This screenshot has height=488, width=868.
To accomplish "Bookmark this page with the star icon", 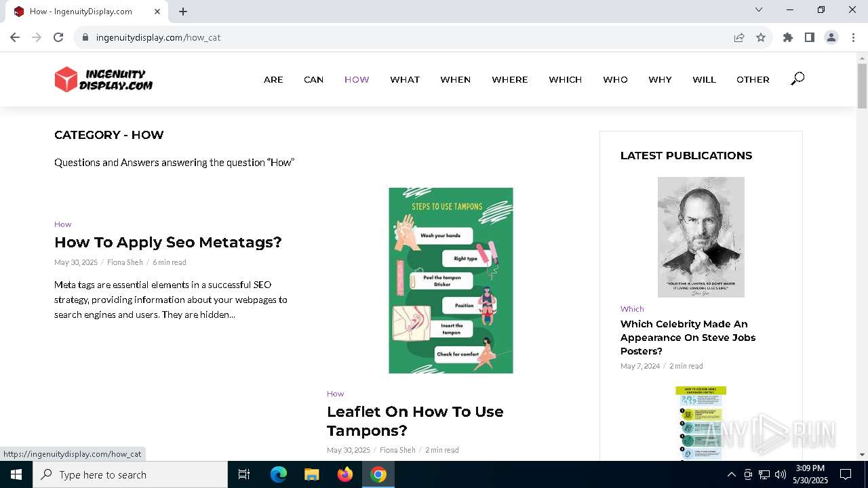I will click(761, 37).
